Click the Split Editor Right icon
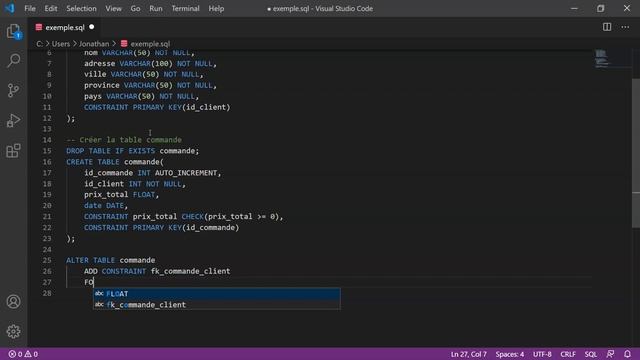This screenshot has width=640, height=360. [x=607, y=27]
